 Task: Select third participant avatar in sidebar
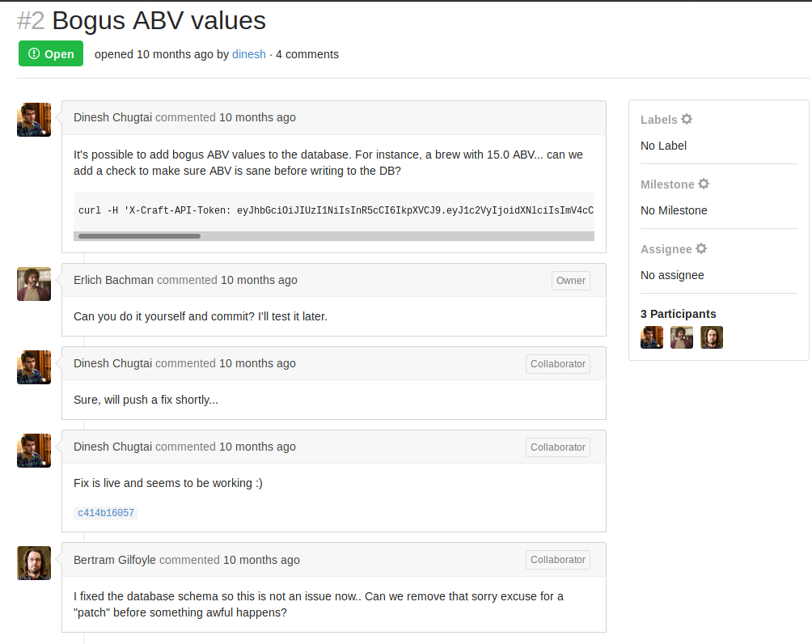(712, 337)
